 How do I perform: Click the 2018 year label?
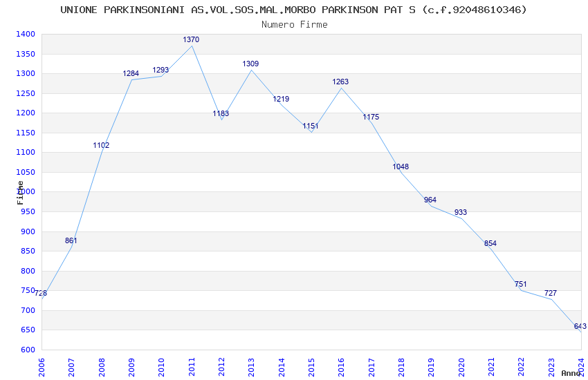tap(401, 368)
